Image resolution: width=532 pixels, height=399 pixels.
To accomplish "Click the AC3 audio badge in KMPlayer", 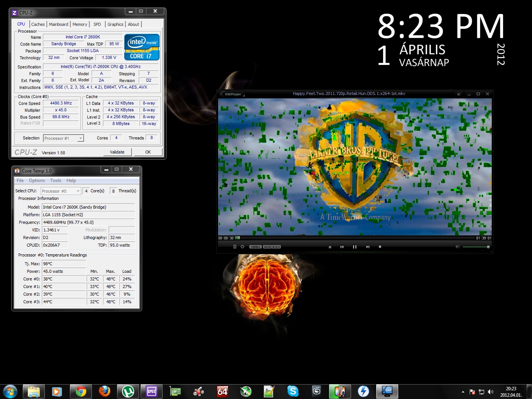I will point(267,247).
